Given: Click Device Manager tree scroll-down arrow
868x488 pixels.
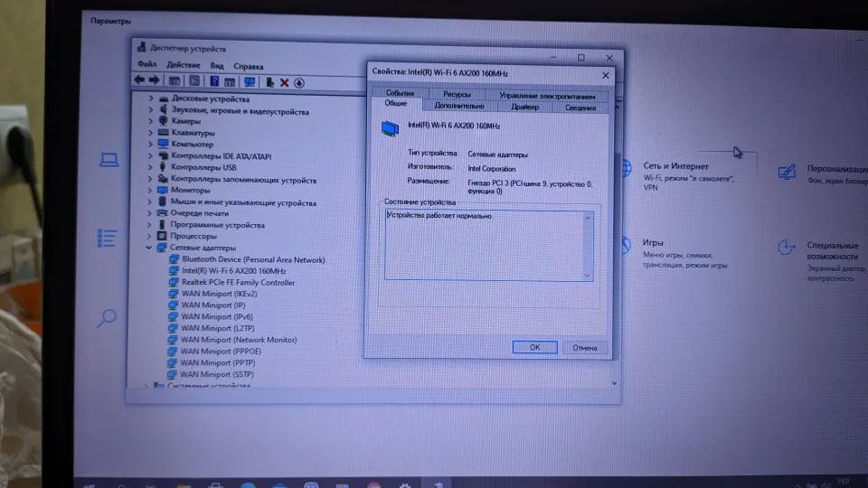Looking at the screenshot, I should pyautogui.click(x=614, y=383).
